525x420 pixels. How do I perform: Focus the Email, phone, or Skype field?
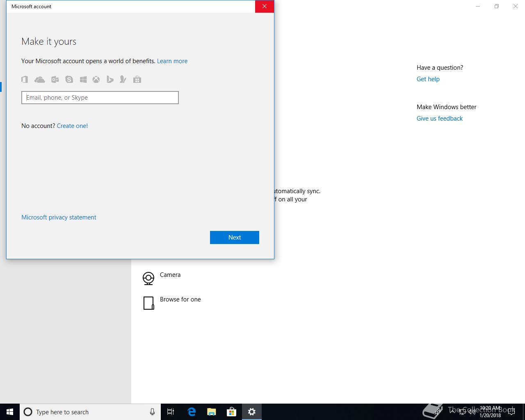100,98
